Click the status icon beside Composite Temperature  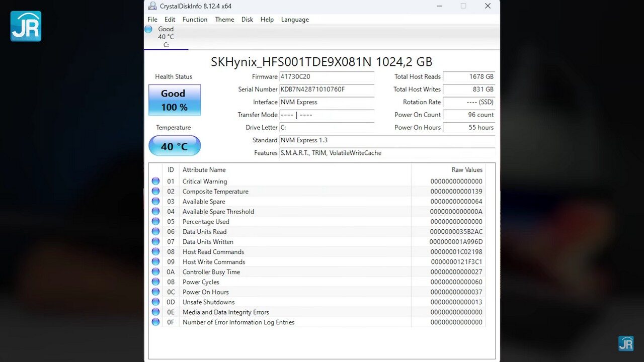pos(155,192)
